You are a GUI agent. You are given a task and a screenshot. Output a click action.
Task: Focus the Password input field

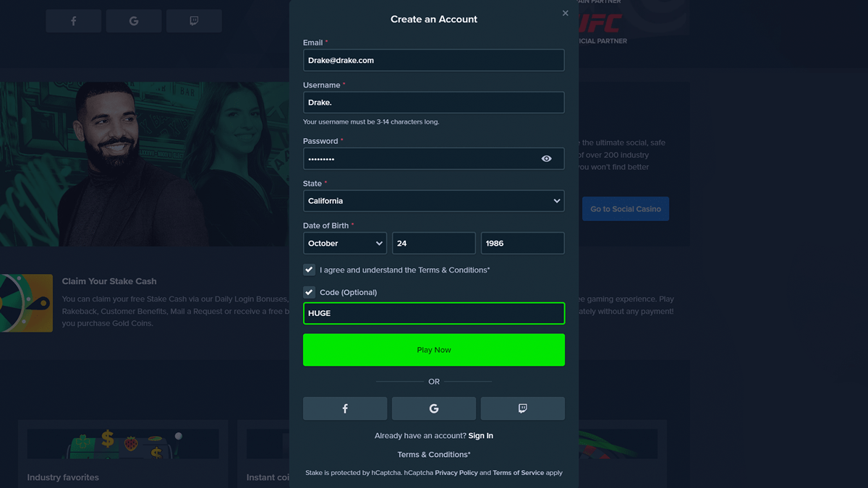point(434,159)
